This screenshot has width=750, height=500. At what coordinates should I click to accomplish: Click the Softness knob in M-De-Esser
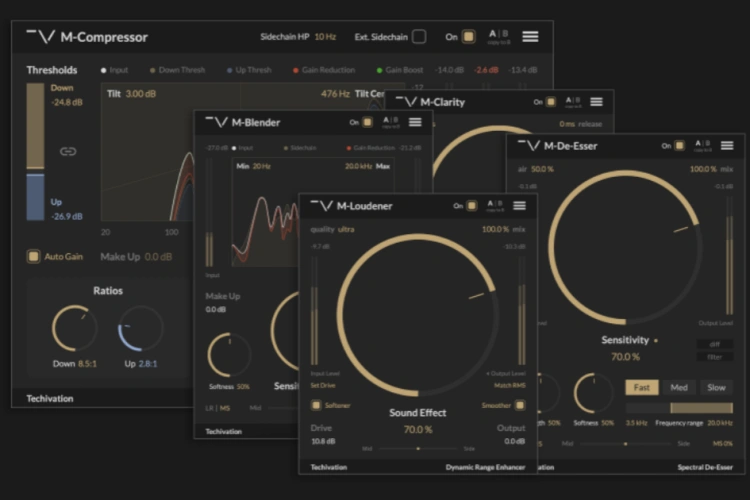coord(594,393)
